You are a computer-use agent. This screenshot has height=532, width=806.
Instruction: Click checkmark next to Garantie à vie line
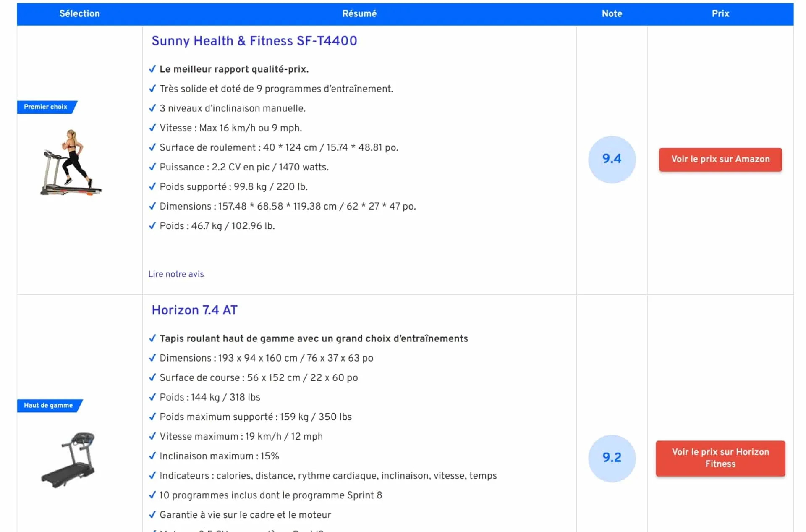pos(152,514)
